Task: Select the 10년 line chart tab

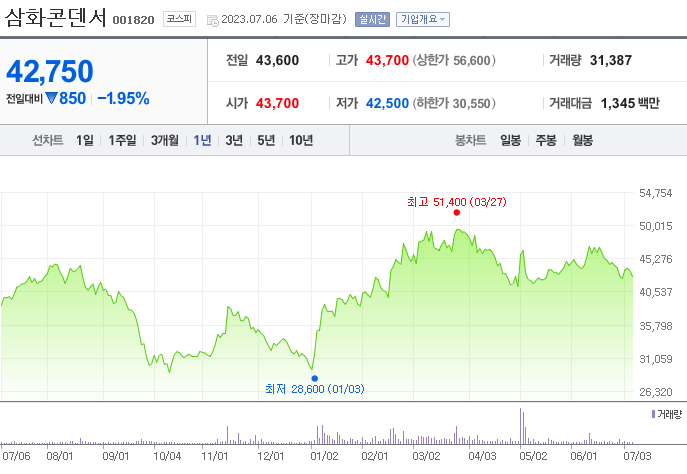Action: click(301, 140)
